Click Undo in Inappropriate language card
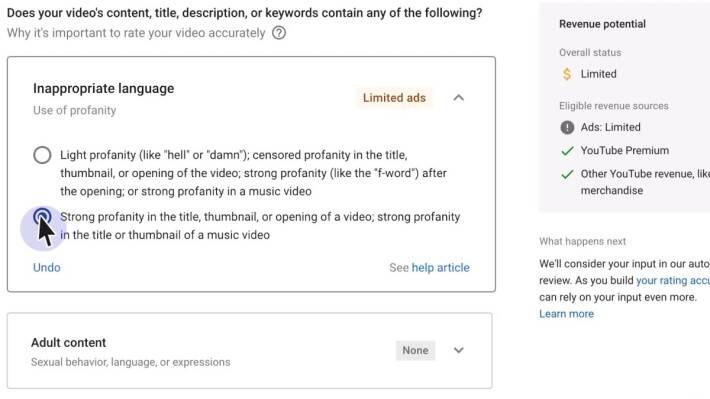 [x=47, y=268]
